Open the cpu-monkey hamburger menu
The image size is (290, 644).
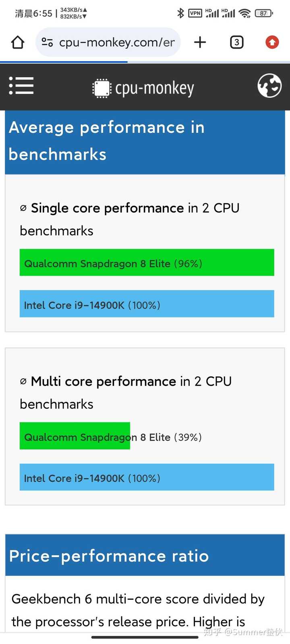21,86
